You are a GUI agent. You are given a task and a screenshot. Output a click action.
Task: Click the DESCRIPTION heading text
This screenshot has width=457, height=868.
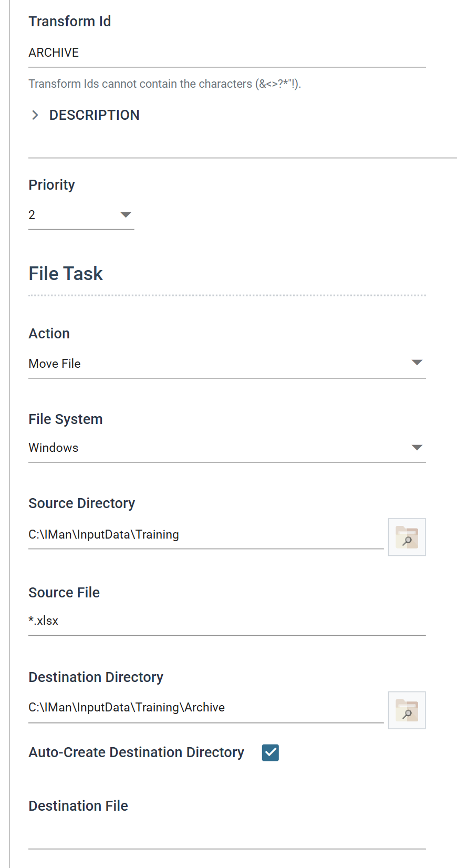(x=95, y=115)
